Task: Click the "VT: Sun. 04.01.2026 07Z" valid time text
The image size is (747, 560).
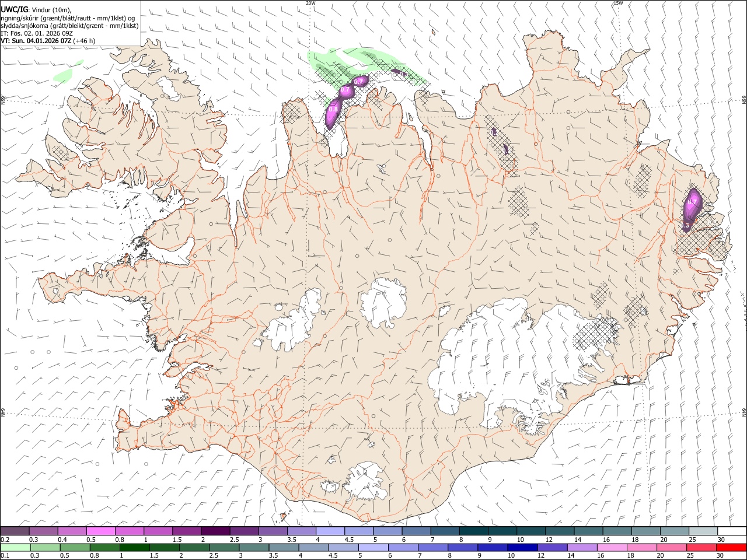Action: [x=36, y=41]
